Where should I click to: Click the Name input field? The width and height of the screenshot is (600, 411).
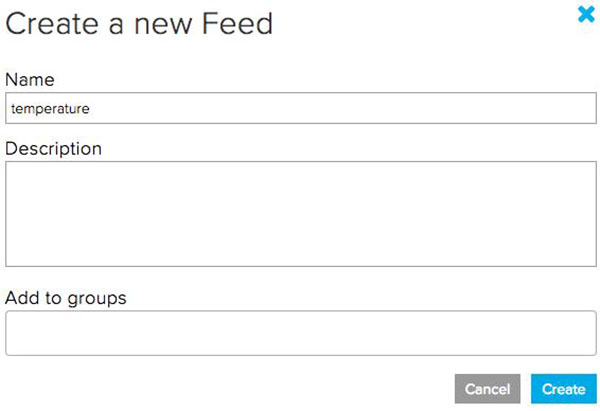300,108
